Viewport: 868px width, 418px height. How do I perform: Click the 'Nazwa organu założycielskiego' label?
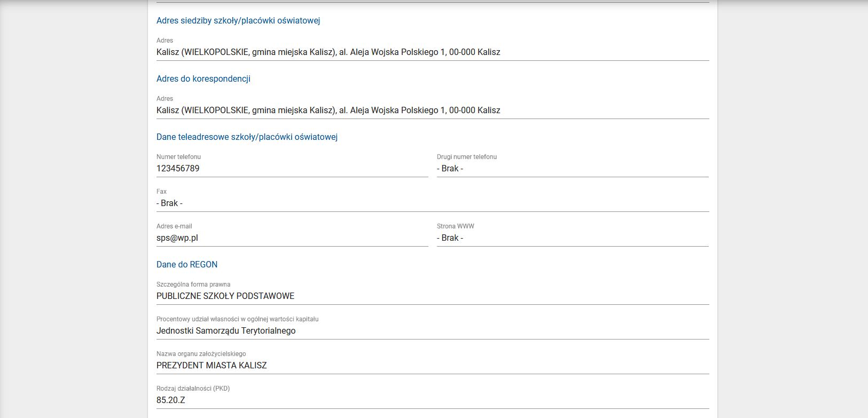[201, 354]
